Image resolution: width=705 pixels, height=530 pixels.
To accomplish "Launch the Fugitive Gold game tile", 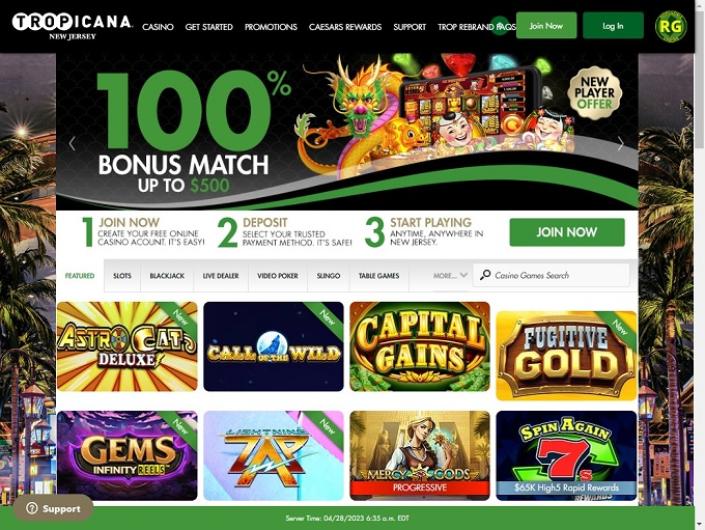I will tap(566, 355).
